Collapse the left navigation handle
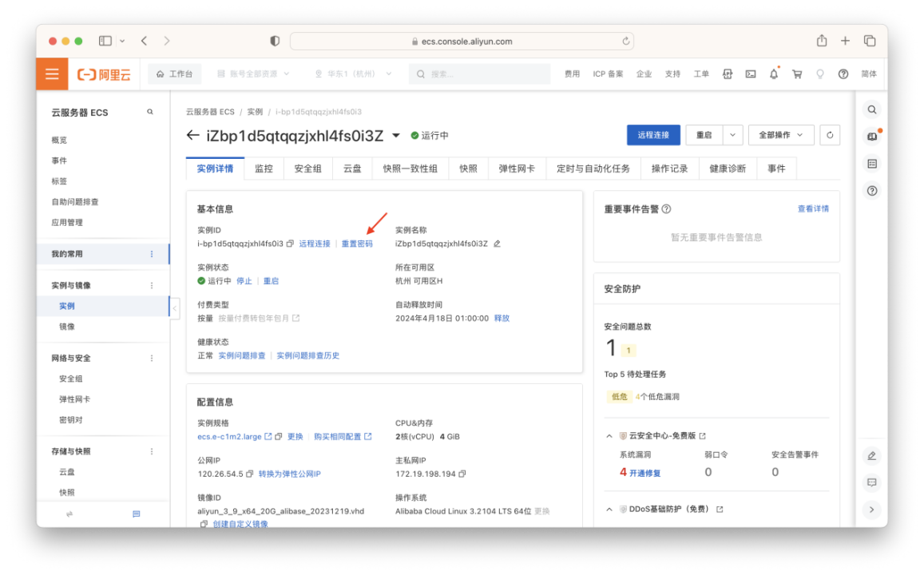Viewport: 924px width, 575px height. pos(174,308)
